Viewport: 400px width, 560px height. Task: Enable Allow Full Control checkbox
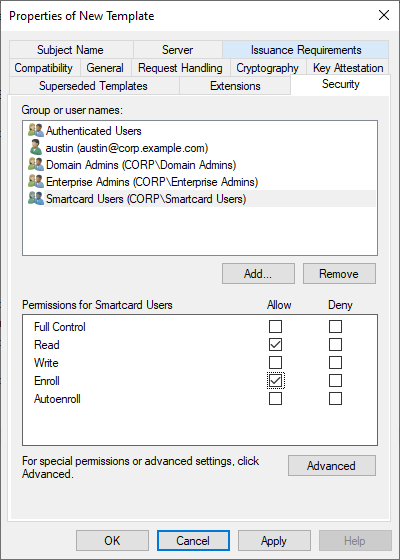coord(275,326)
